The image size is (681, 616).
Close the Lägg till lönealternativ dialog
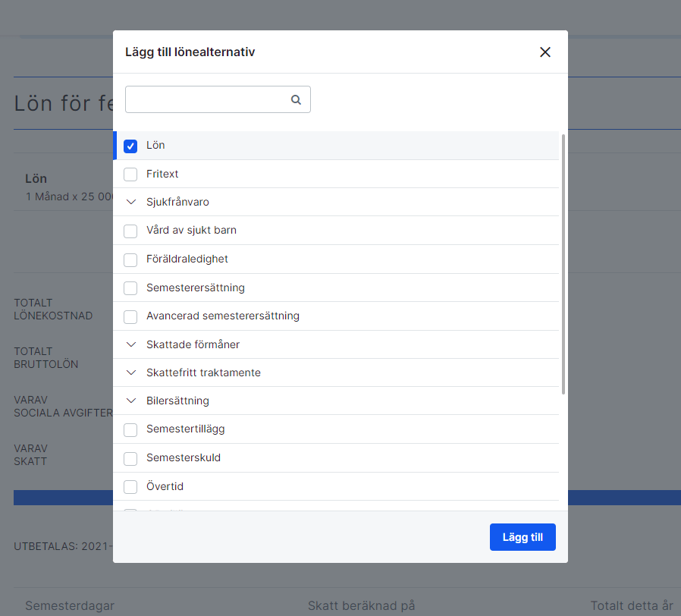coord(544,52)
